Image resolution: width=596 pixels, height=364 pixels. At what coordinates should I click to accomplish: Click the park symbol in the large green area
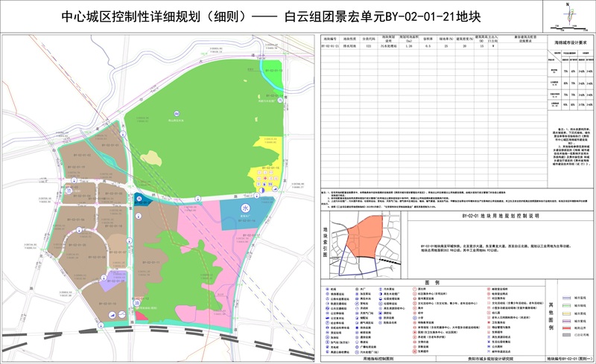tap(177, 114)
